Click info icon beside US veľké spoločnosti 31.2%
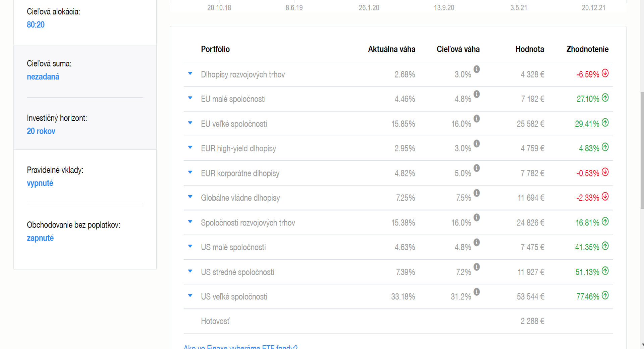Image resolution: width=644 pixels, height=349 pixels. click(477, 292)
